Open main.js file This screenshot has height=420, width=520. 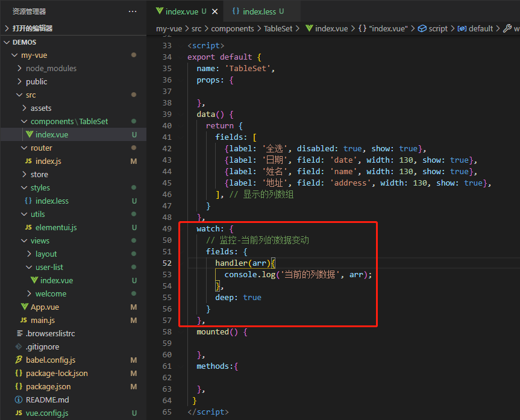[x=74, y=321]
